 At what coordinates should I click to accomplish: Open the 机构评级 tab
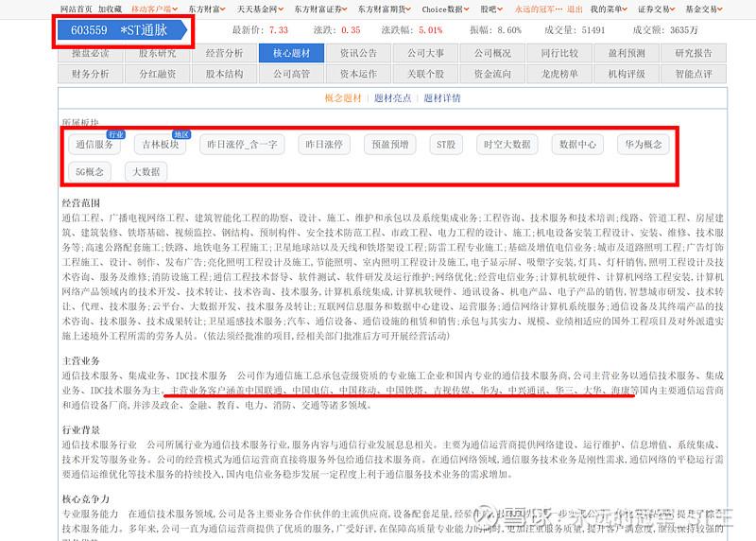pos(627,74)
